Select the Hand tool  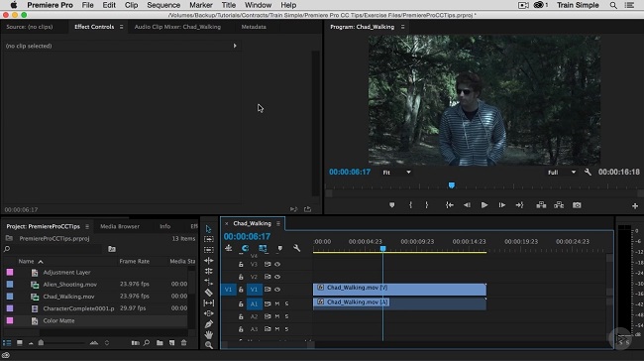click(209, 334)
